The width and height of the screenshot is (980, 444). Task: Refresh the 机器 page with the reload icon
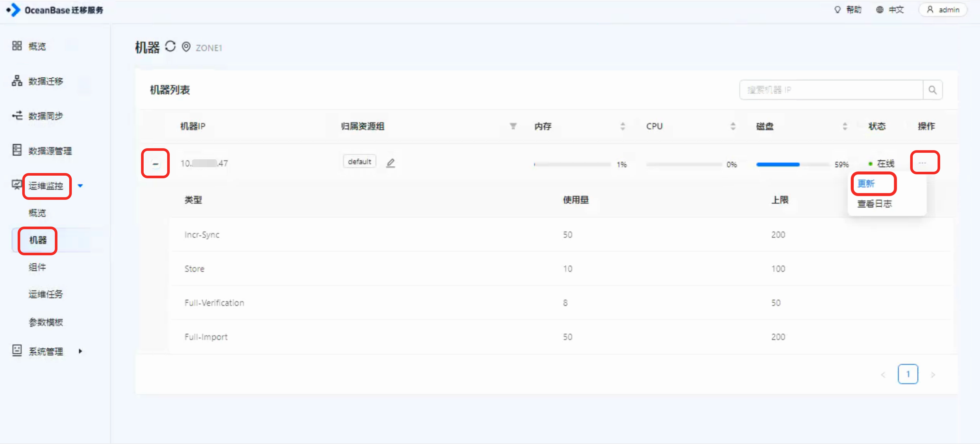point(170,46)
